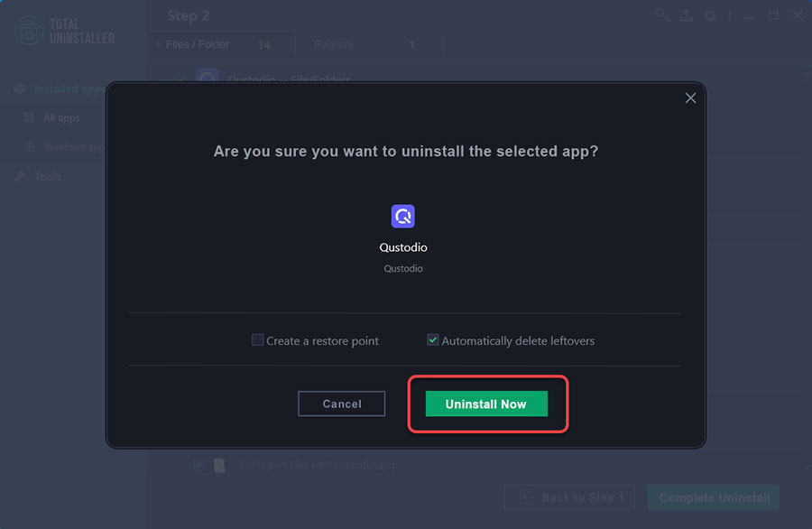The width and height of the screenshot is (812, 529).
Task: Go Back to Step 1
Action: point(569,497)
